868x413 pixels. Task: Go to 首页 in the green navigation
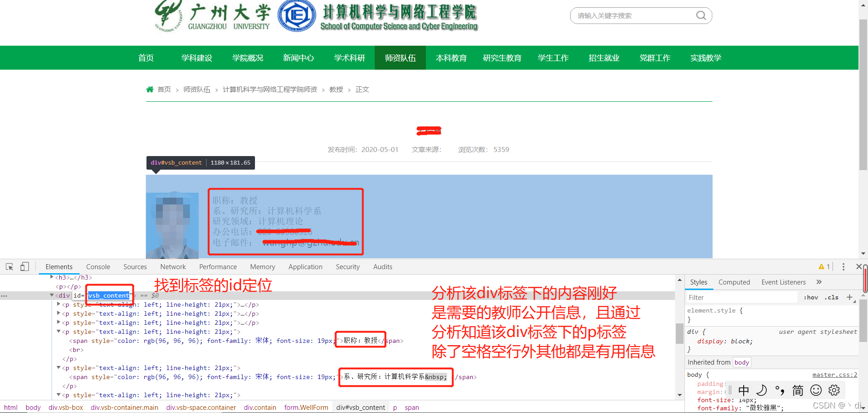click(146, 58)
